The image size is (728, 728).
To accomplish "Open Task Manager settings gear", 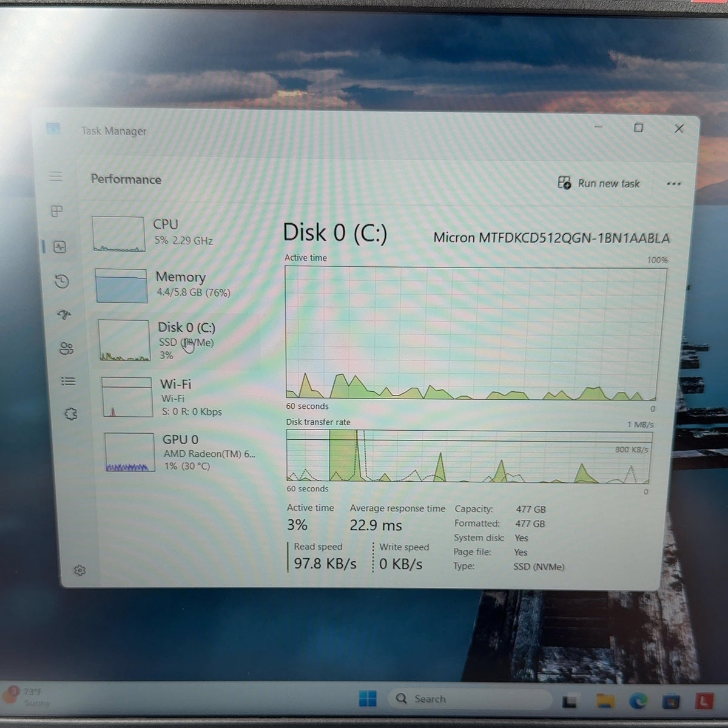I will (x=79, y=570).
